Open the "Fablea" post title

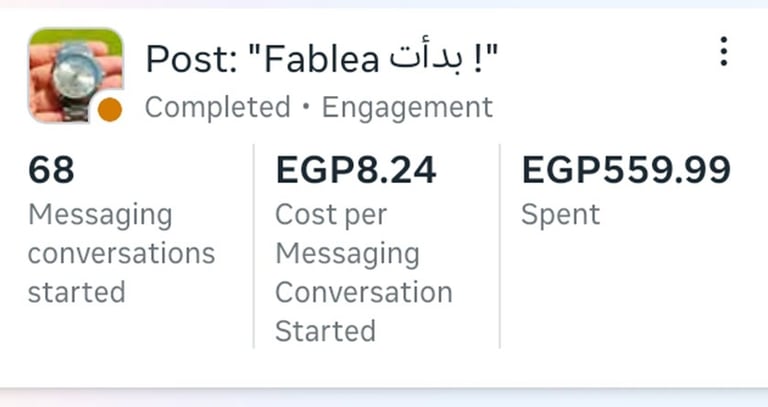pyautogui.click(x=320, y=60)
